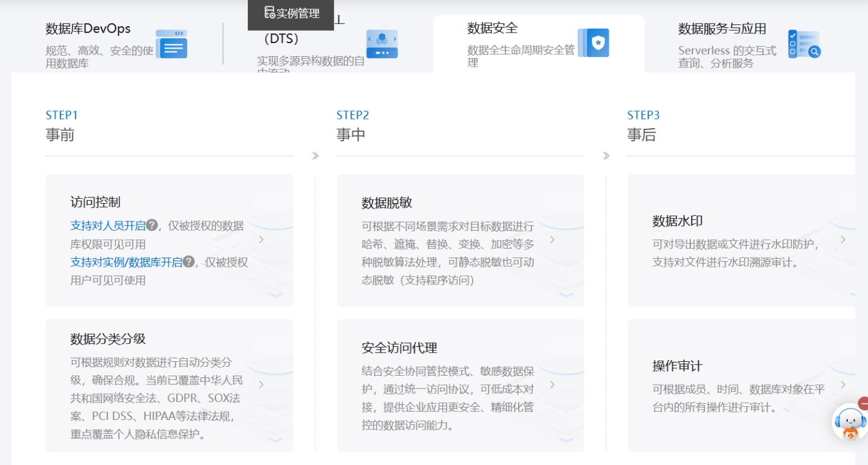Open the 支持对实例/数据库开启 link
This screenshot has width=868, height=465.
tap(126, 262)
